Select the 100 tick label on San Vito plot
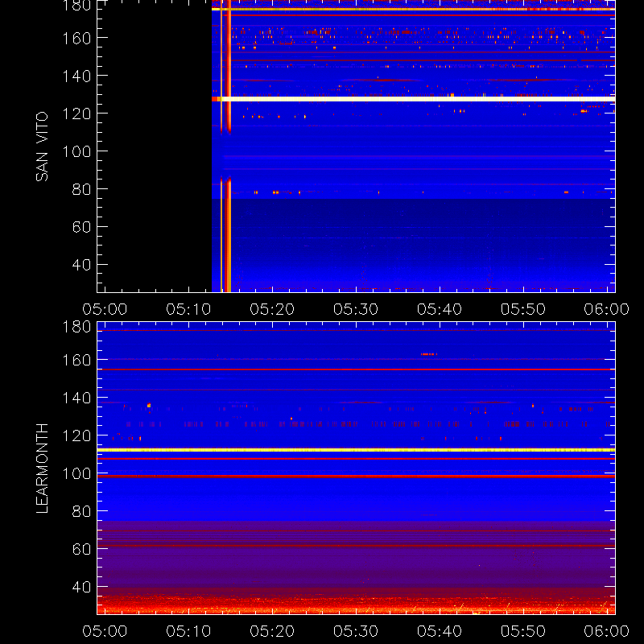The image size is (644, 644). (x=76, y=151)
